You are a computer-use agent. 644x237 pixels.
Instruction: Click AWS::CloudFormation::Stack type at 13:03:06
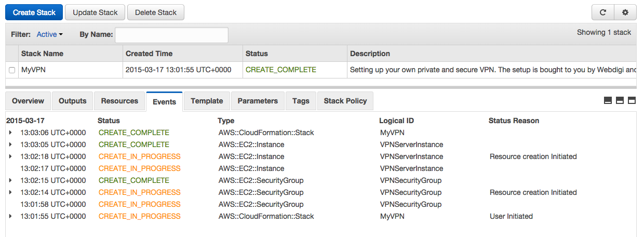pyautogui.click(x=266, y=133)
